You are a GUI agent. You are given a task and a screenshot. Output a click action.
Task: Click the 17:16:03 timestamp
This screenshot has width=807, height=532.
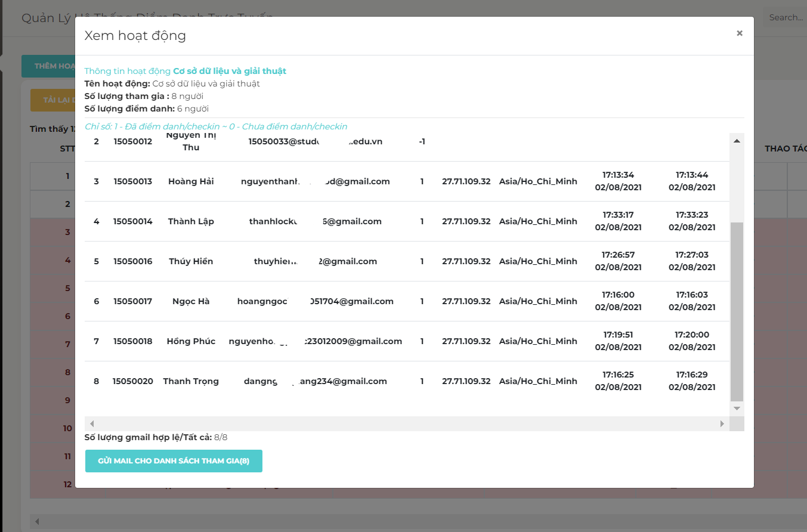tap(692, 295)
